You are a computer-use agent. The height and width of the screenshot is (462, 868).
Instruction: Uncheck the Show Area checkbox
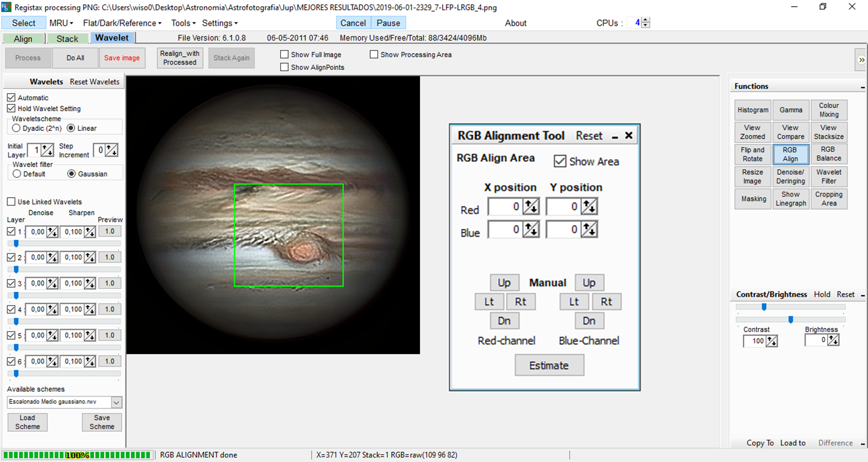[x=560, y=161]
